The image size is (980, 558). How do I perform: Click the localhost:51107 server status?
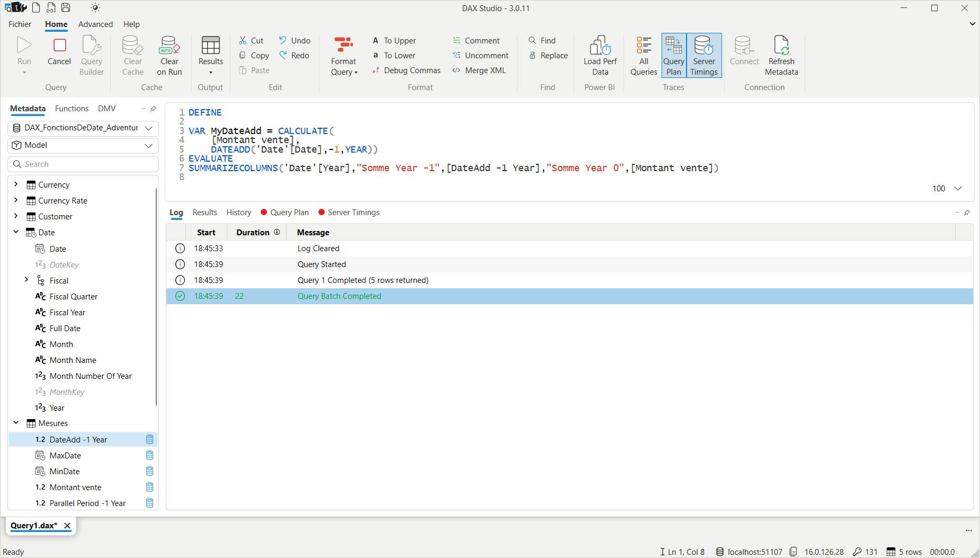pyautogui.click(x=749, y=552)
